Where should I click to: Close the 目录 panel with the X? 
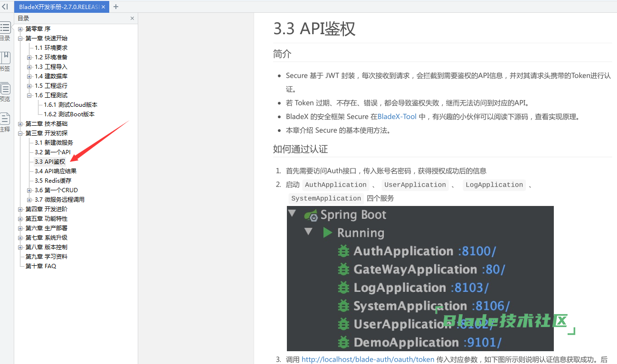[x=133, y=19]
